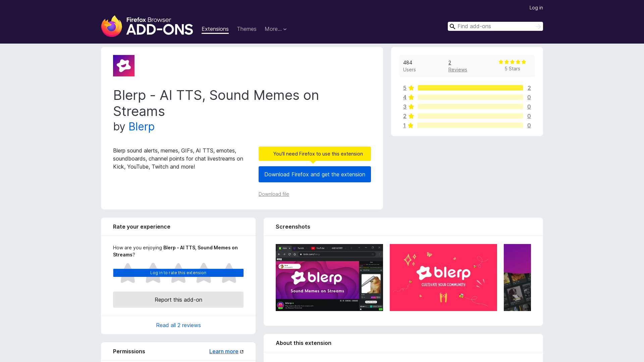
Task: Click the 3-star rating bar
Action: coord(470,107)
